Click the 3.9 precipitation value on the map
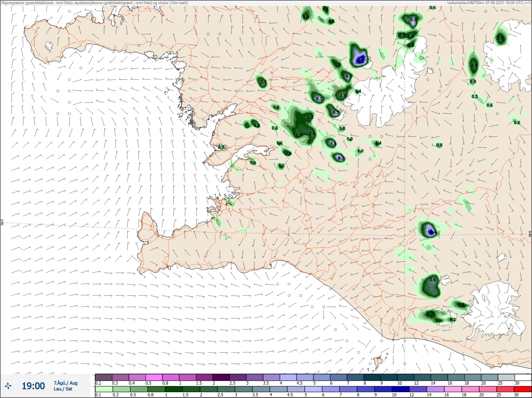 tap(343, 96)
